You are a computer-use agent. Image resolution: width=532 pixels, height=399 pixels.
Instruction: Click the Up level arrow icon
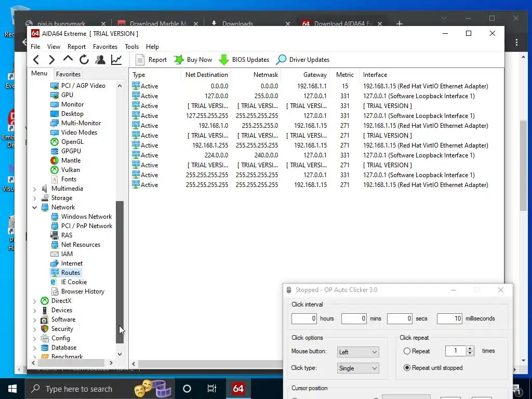tap(68, 59)
